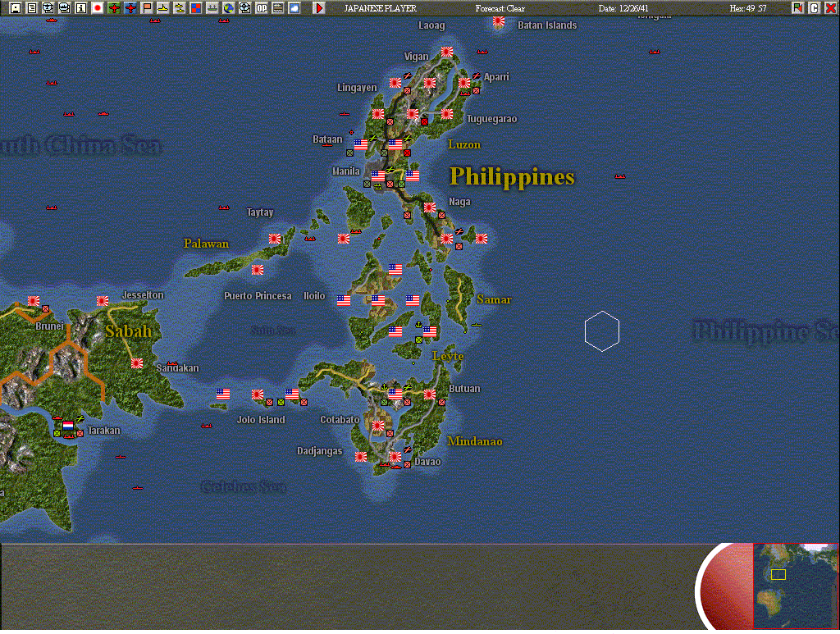The image size is (840, 634).
Task: Click the 'C' toolbar button
Action: 815,7
